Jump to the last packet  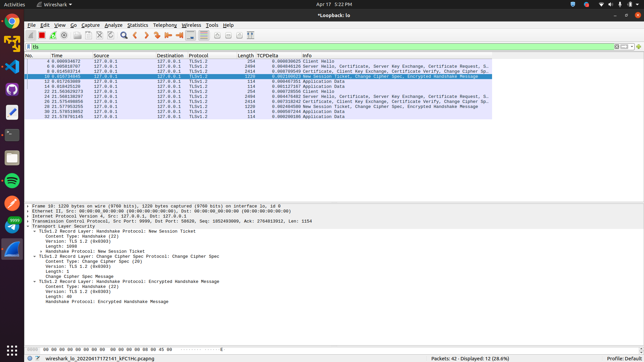179,35
